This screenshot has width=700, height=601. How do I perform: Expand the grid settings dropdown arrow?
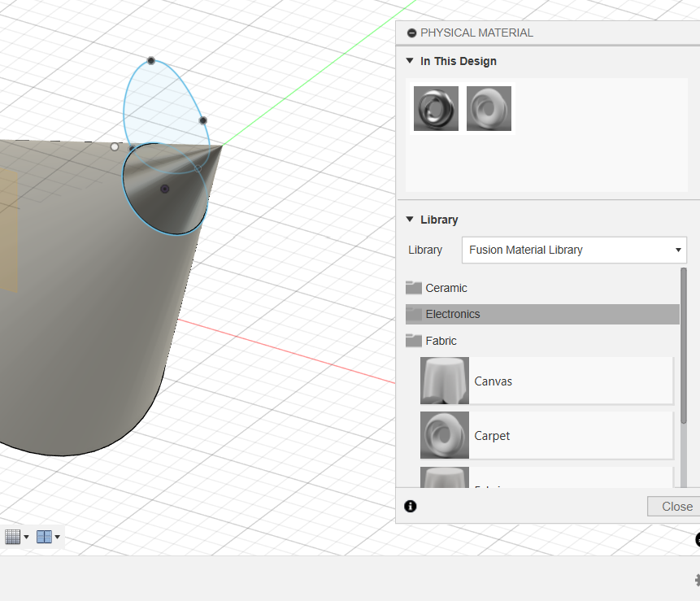pos(26,537)
